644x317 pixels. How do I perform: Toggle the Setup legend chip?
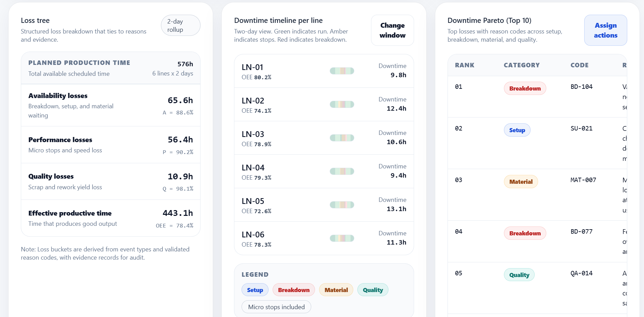coord(255,290)
